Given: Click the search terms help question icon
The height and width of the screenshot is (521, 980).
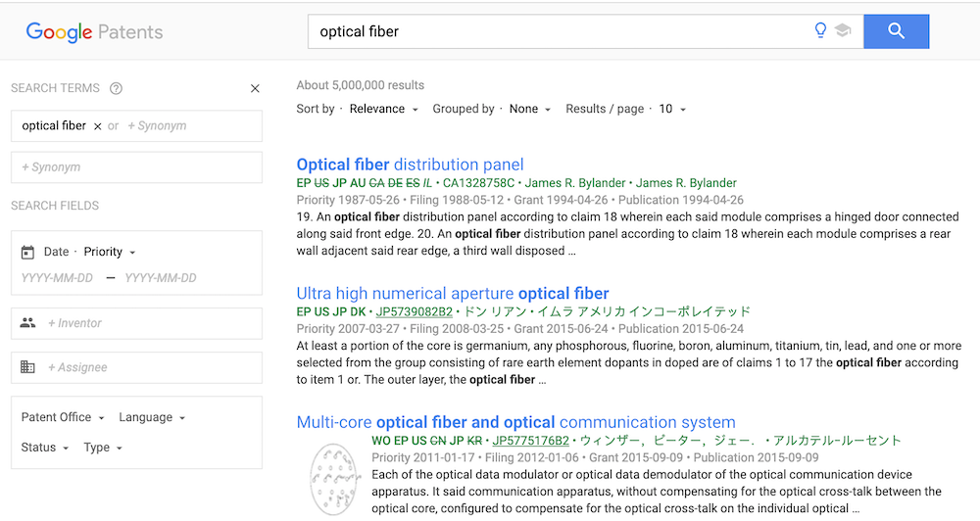Looking at the screenshot, I should pyautogui.click(x=116, y=88).
